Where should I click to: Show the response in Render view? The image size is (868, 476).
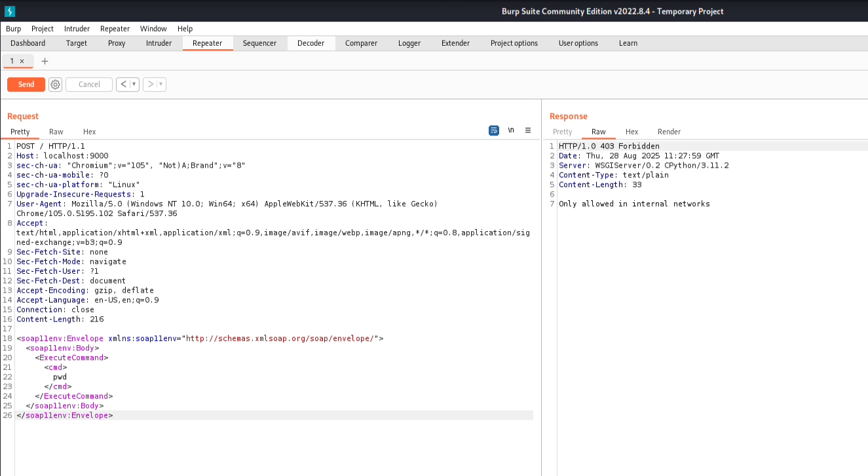point(669,132)
